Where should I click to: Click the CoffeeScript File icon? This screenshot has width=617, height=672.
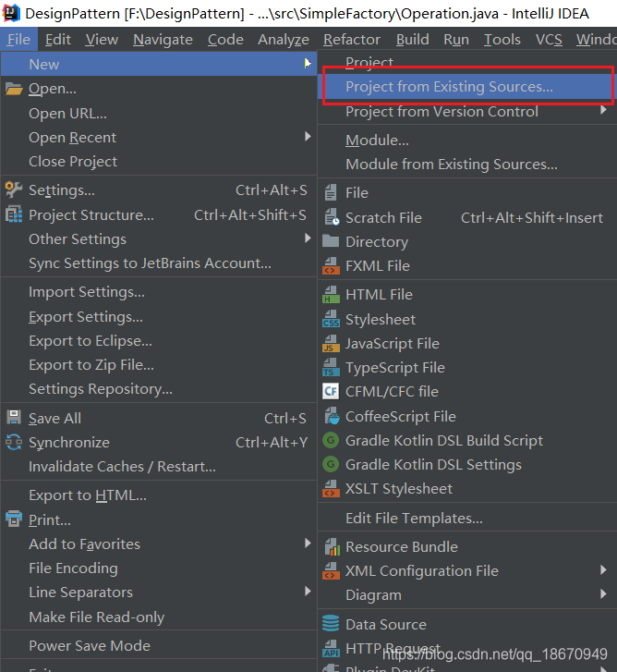332,416
